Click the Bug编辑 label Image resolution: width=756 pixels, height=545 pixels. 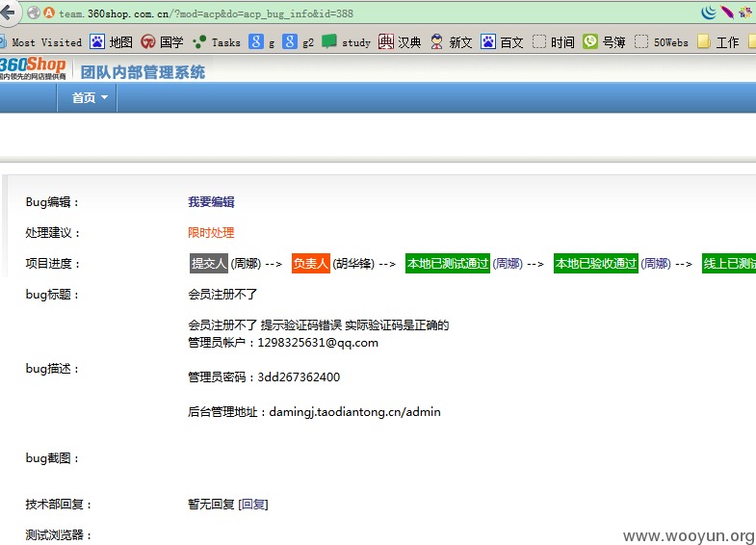52,202
